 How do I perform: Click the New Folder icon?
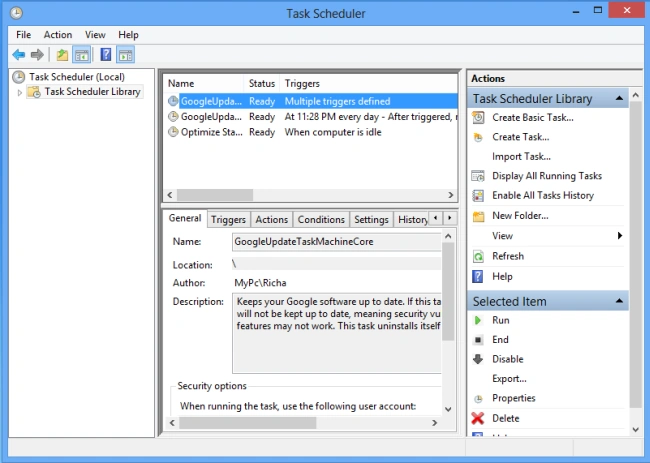click(x=478, y=216)
